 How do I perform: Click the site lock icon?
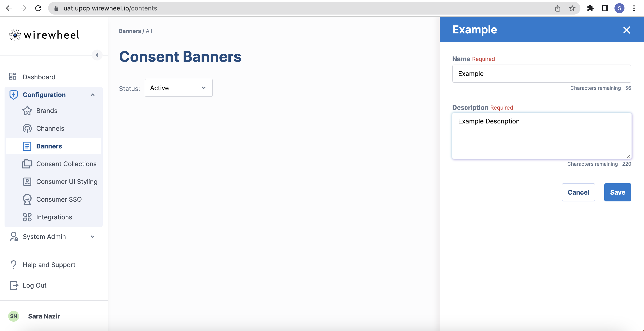coord(56,8)
